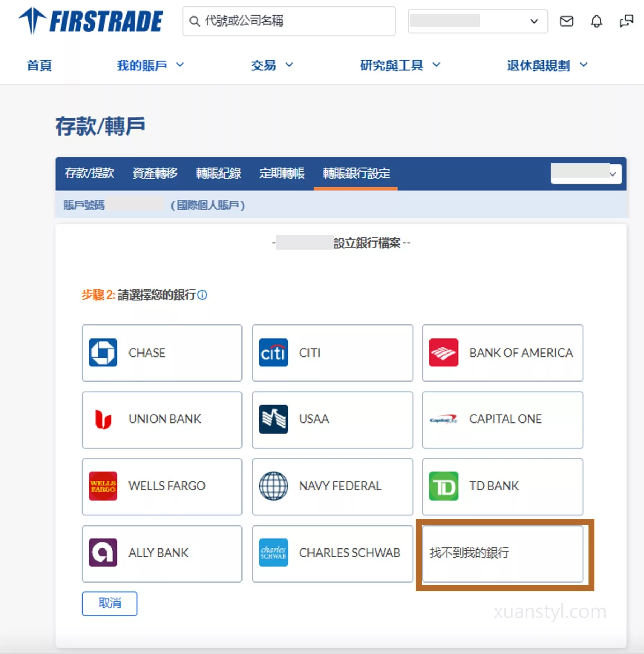The height and width of the screenshot is (654, 644).
Task: Click the 設立銀行檔案 heading text
Action: 367,243
